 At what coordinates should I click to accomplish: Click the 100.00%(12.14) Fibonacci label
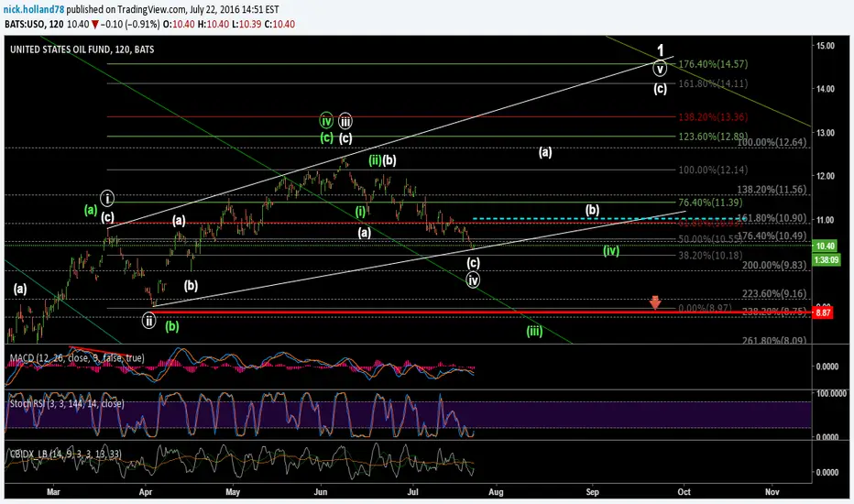[x=713, y=170]
